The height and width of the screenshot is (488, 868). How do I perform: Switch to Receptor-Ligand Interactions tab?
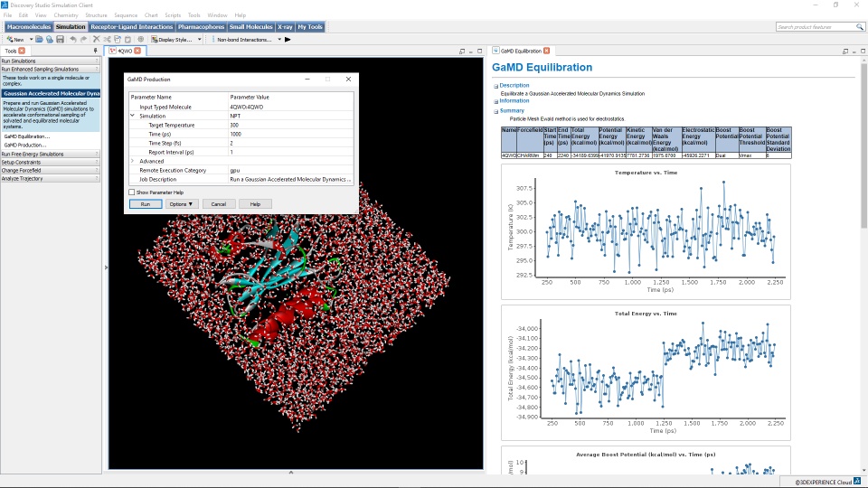132,26
